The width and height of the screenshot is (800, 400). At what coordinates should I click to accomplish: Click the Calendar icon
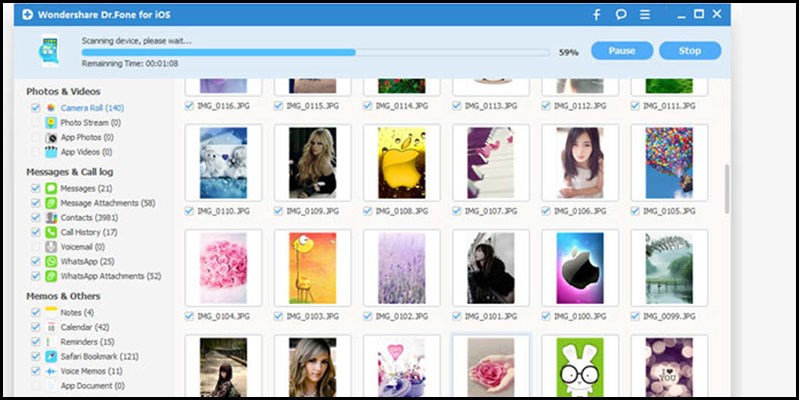coord(51,327)
